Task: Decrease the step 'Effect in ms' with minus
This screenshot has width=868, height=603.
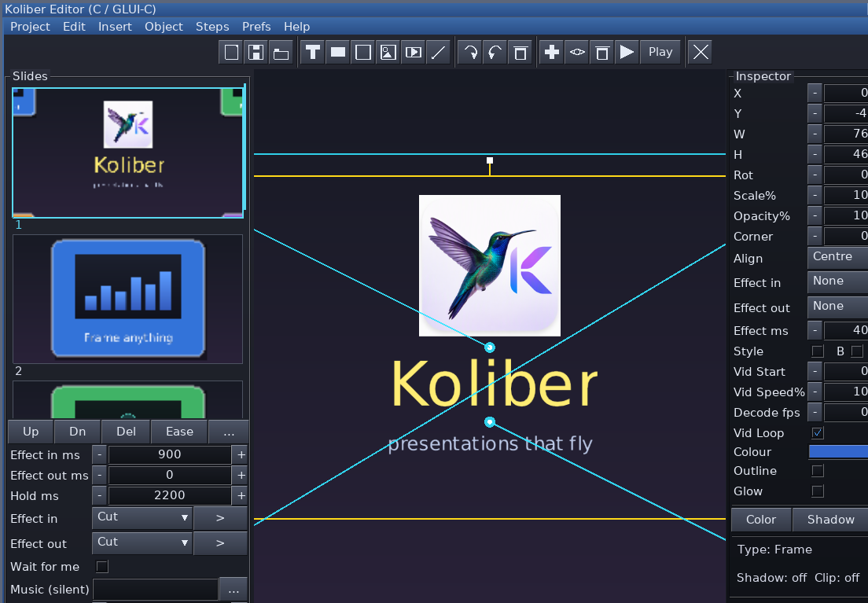Action: [x=99, y=454]
